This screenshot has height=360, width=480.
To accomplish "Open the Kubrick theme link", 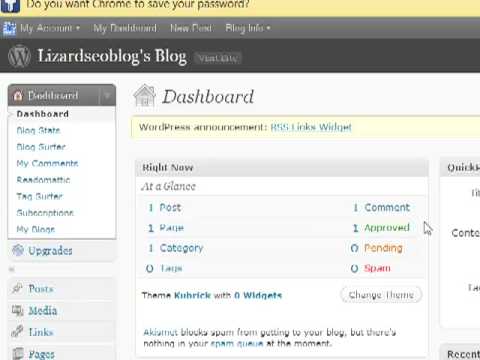I will coord(192,295).
